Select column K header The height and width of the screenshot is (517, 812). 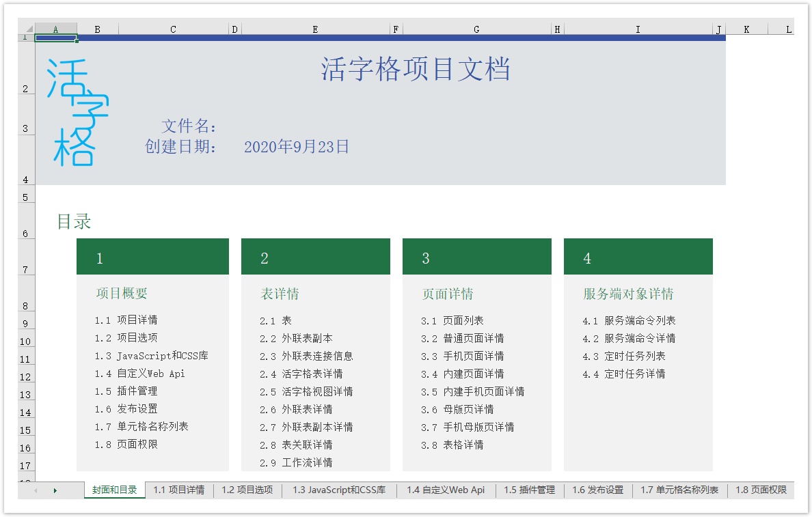[x=746, y=29]
